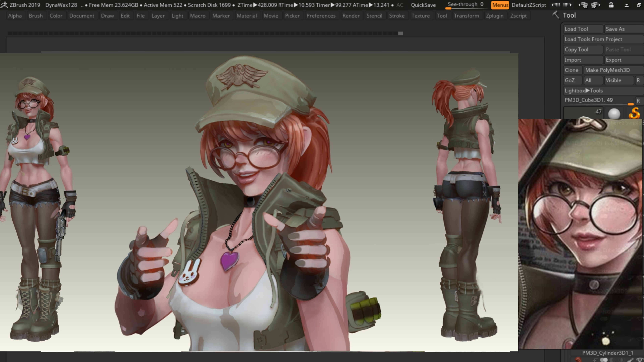644x362 pixels.
Task: Click the PM3D_Cube3D1 tool thumbnail numbered 47
Action: (583, 113)
